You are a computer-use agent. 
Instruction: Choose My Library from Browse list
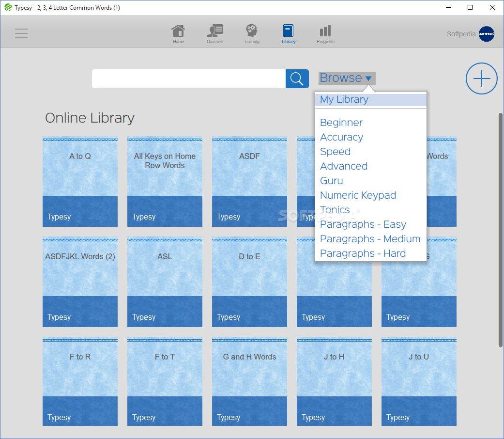370,100
